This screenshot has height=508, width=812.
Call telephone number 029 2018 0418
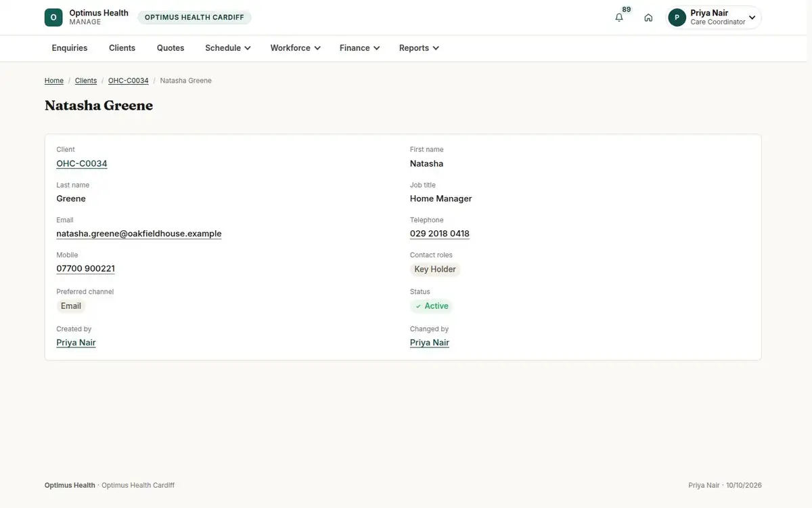pyautogui.click(x=440, y=234)
